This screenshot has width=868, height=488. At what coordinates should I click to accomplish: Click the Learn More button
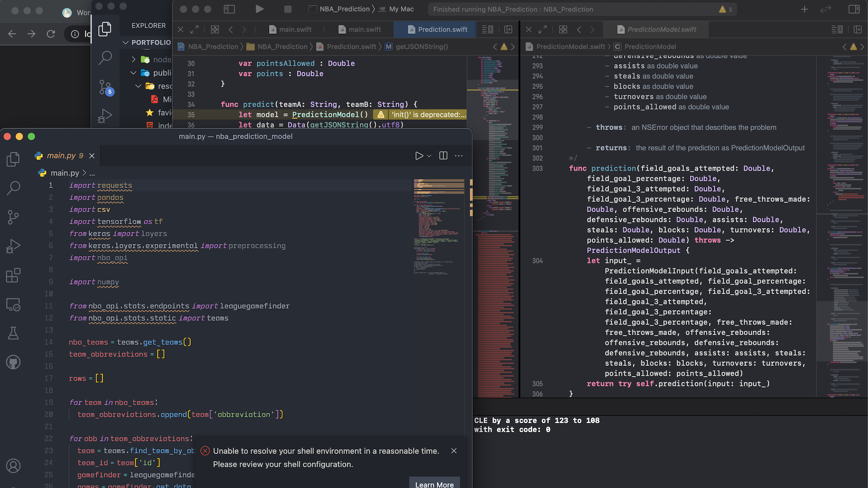pyautogui.click(x=434, y=483)
